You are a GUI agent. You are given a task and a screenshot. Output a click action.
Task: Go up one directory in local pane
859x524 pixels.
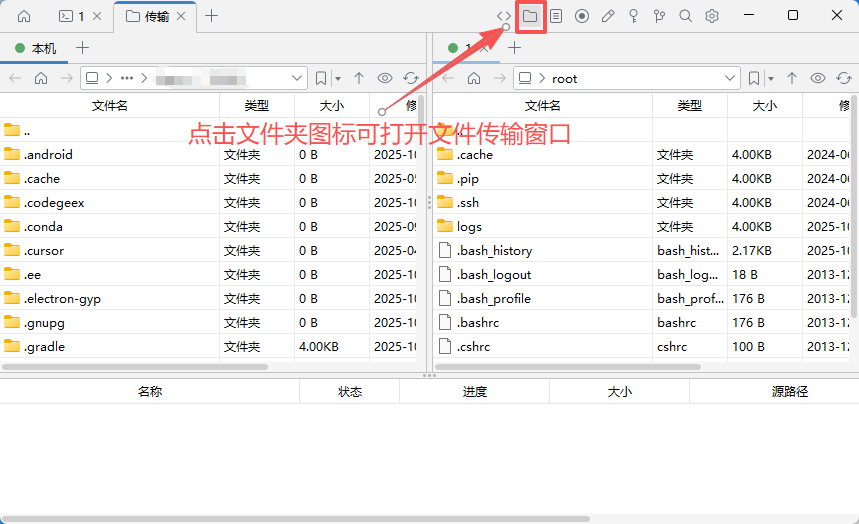pos(359,78)
